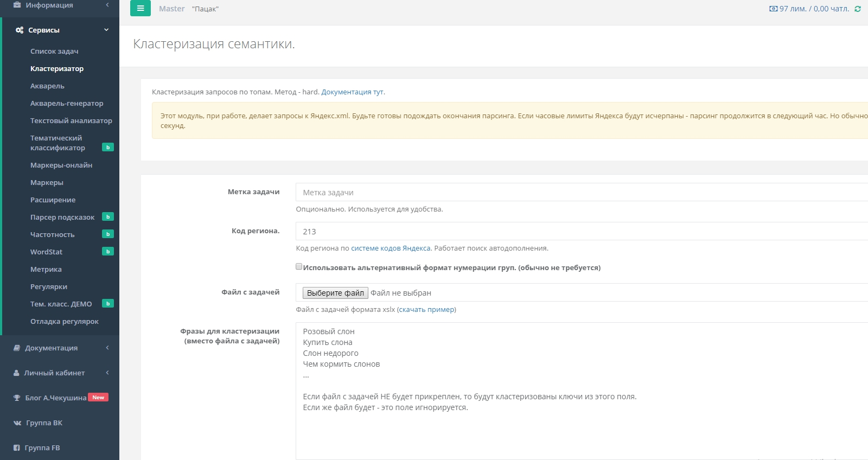
Task: Collapse the Сервисы menu chevron
Action: coord(106,30)
